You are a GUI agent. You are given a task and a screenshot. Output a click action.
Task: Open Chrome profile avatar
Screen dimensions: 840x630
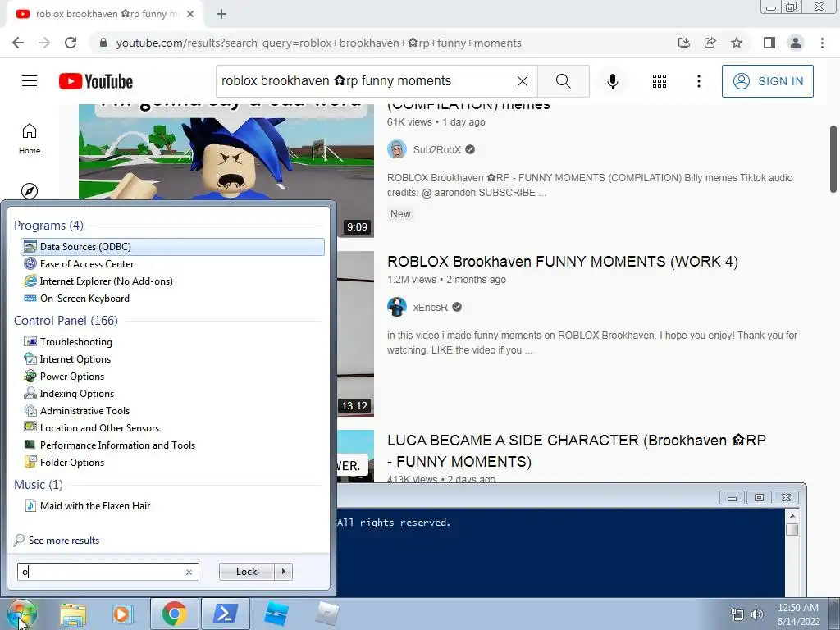click(796, 43)
